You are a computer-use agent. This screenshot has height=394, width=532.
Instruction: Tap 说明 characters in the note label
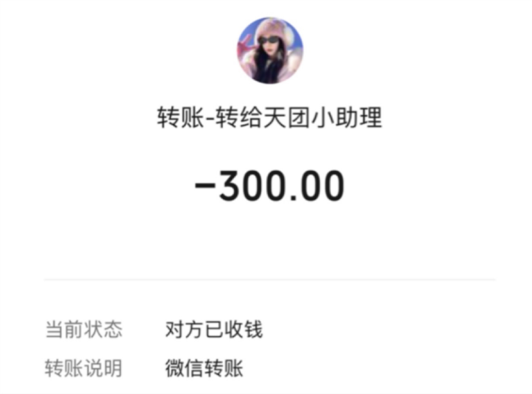103,368
